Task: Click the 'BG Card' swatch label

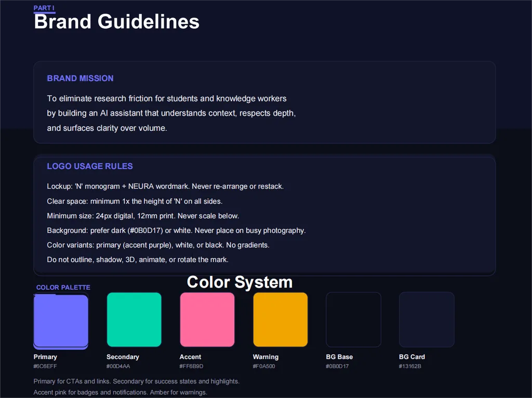Action: coord(412,357)
